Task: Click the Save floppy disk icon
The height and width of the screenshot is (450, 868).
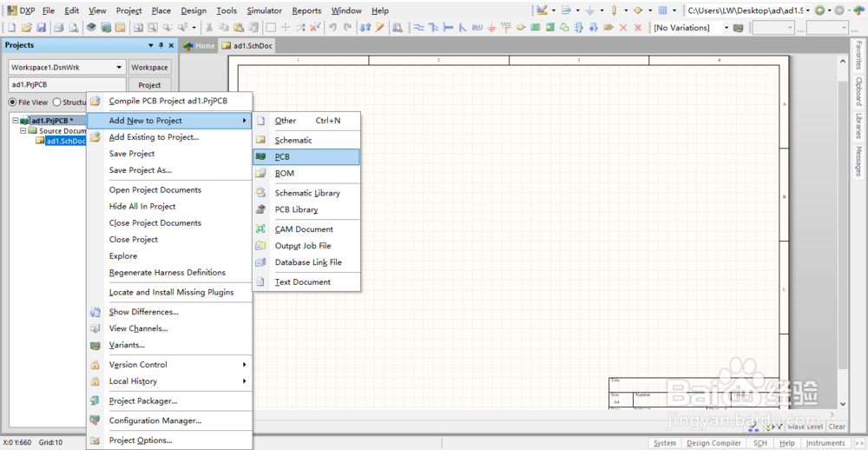Action: [41, 27]
